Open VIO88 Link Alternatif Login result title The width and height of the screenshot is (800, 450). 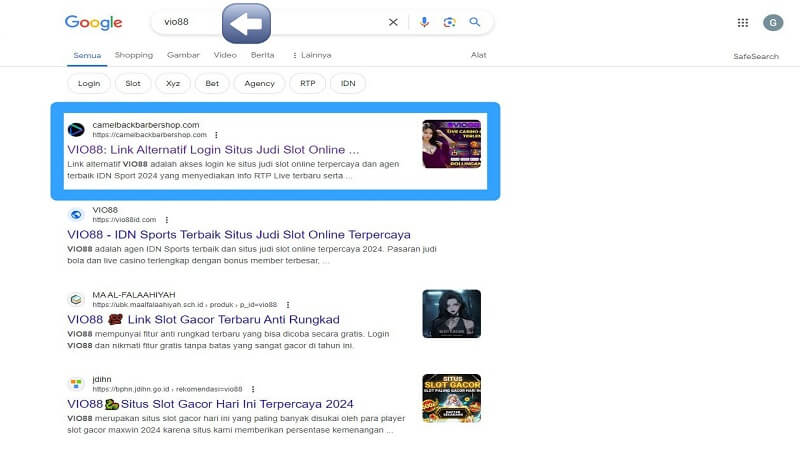coord(213,150)
